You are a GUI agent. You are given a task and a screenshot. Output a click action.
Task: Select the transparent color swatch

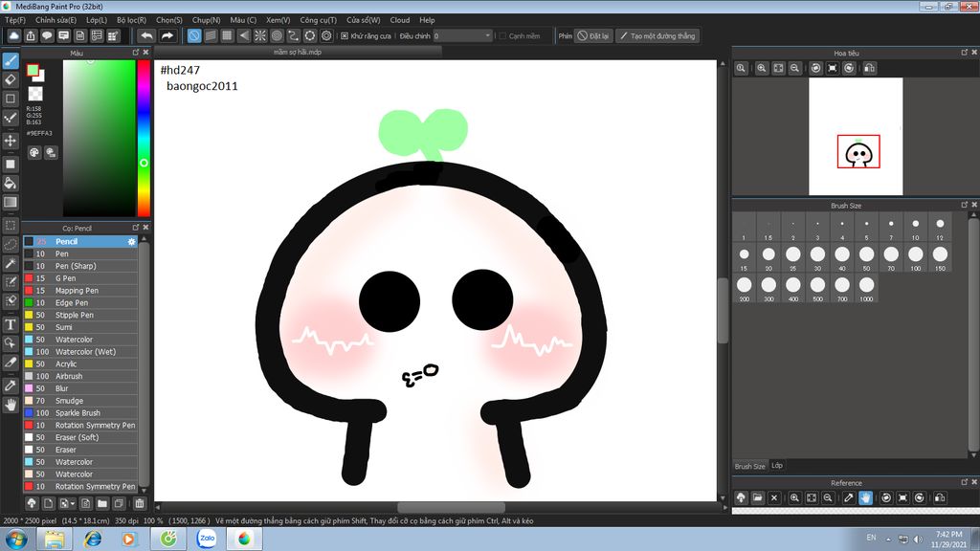click(35, 94)
